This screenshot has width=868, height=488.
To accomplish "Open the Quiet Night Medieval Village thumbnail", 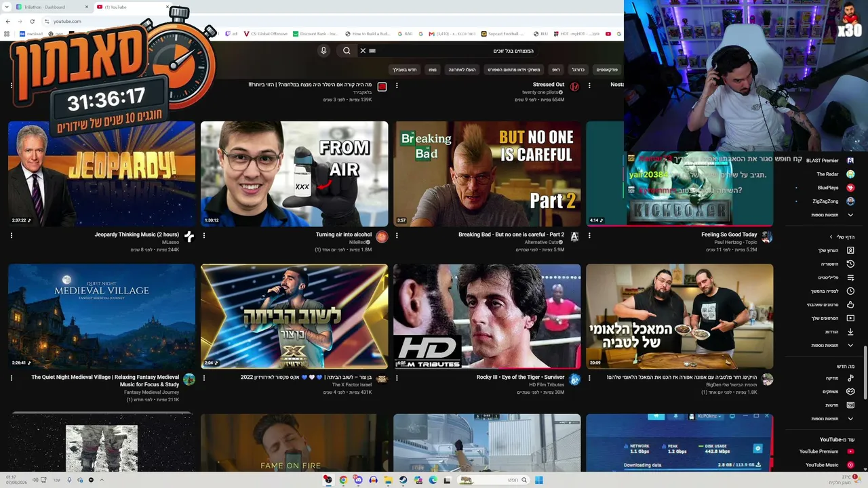I will [102, 317].
